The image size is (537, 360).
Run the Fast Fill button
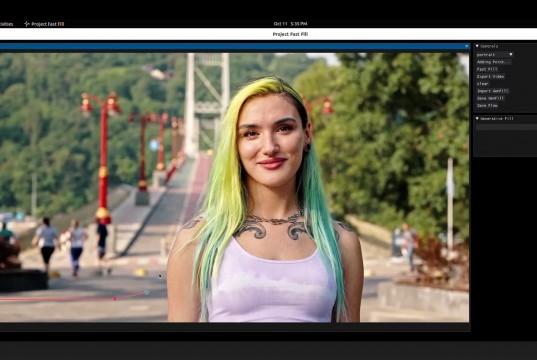click(x=487, y=69)
